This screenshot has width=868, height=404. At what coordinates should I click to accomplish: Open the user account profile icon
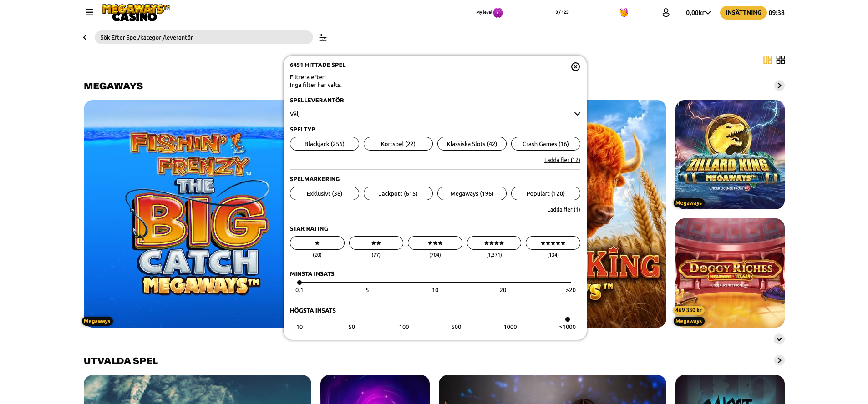coord(665,13)
